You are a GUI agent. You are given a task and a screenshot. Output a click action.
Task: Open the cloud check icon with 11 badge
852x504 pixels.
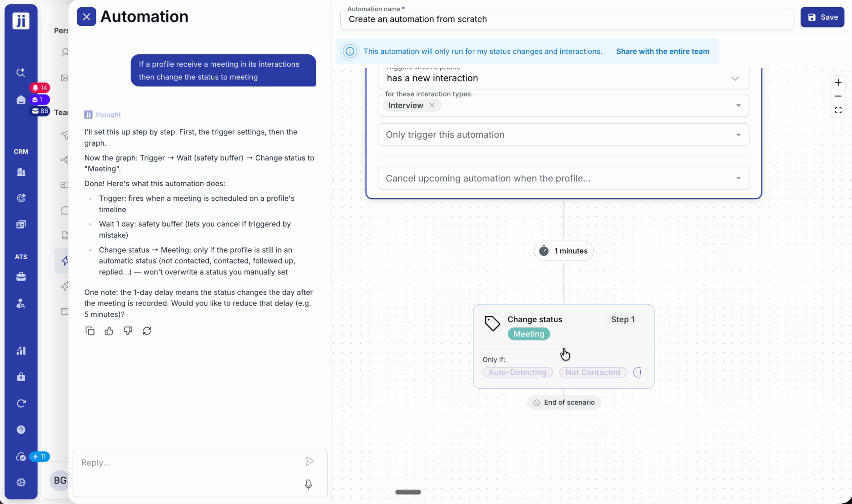click(21, 457)
